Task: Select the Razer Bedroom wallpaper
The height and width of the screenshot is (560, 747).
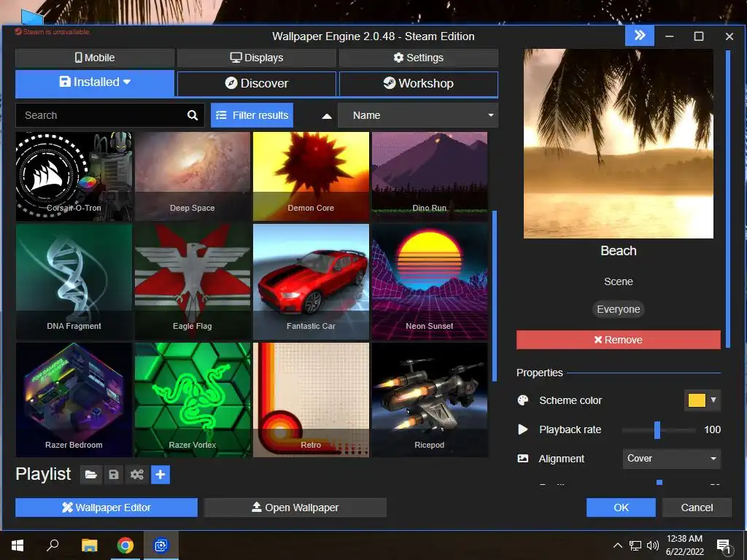Action: pyautogui.click(x=74, y=400)
